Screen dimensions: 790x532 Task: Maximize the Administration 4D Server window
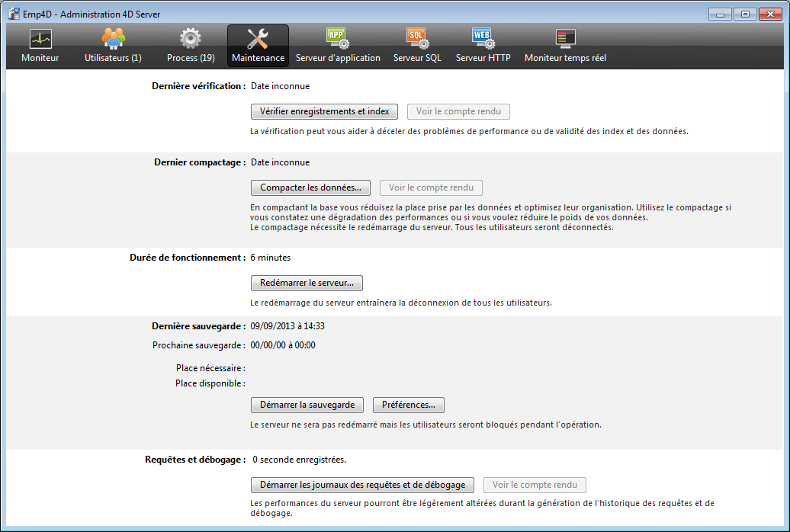[x=743, y=14]
